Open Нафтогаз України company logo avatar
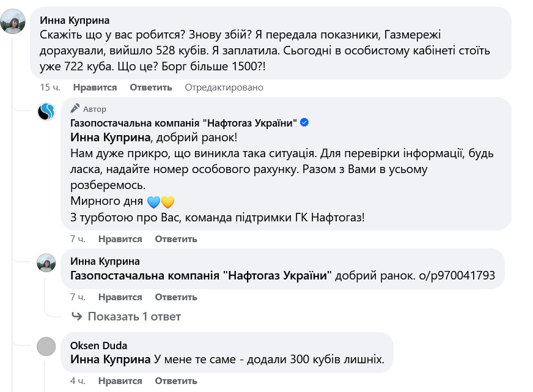533x392 pixels. pyautogui.click(x=46, y=112)
